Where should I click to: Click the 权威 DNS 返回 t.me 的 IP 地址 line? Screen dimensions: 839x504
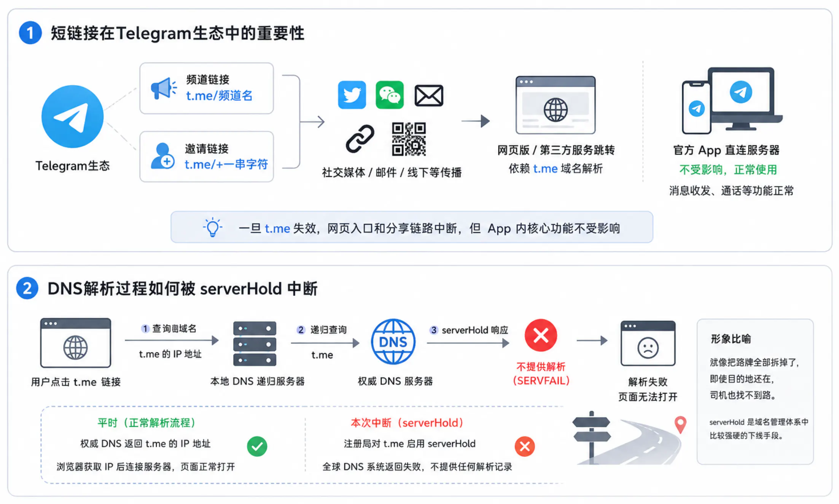coord(145,444)
